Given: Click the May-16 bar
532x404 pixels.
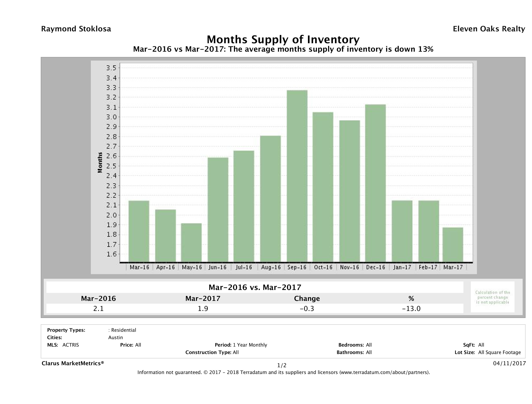Looking at the screenshot, I should pos(191,242).
